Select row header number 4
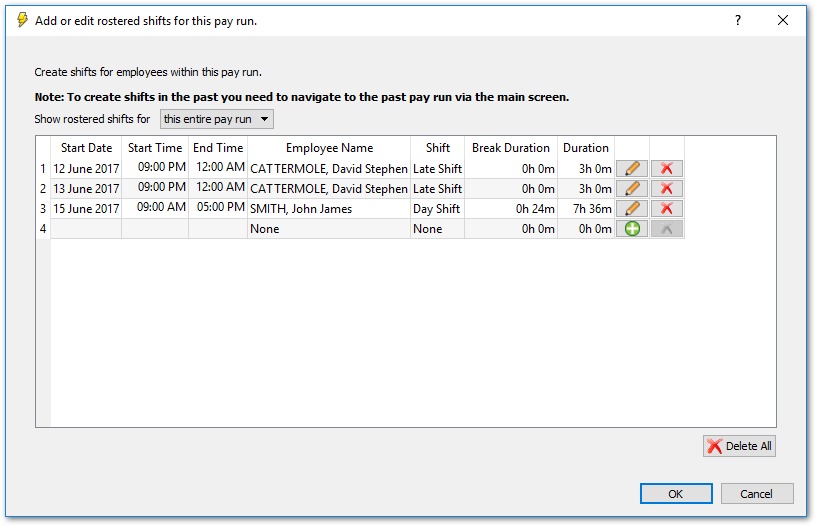 coord(43,228)
